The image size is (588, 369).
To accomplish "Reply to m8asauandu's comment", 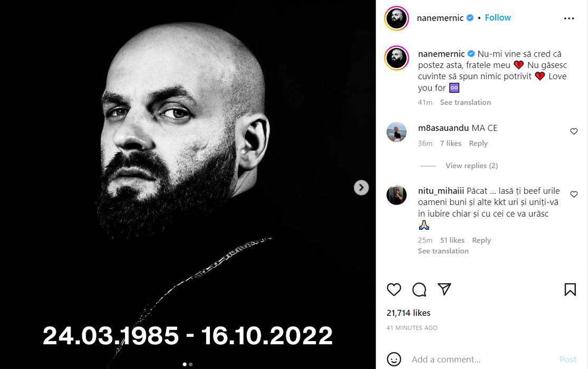I will [478, 143].
